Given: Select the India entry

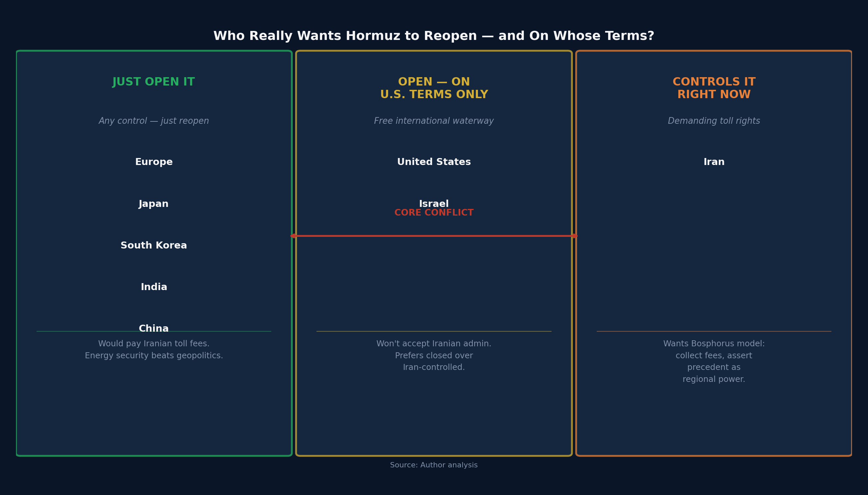Looking at the screenshot, I should pos(154,287).
